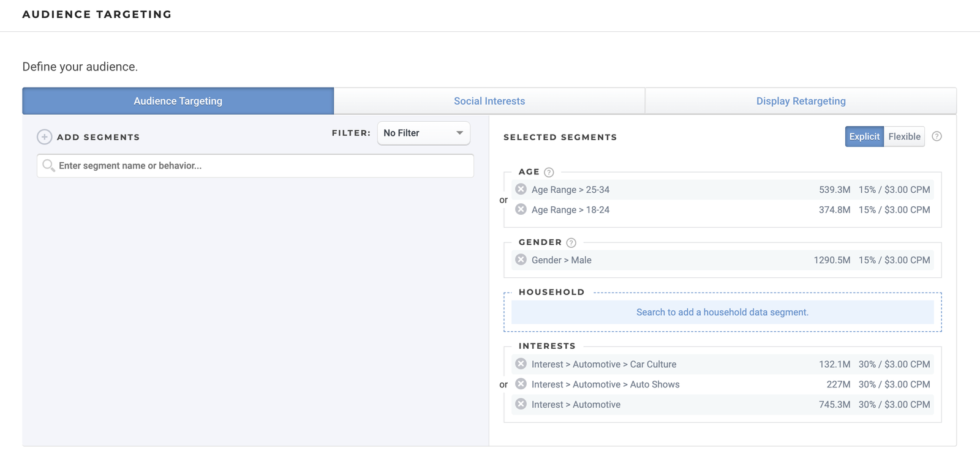This screenshot has height=467, width=980.
Task: Open the Display Retargeting tab
Action: [801, 101]
